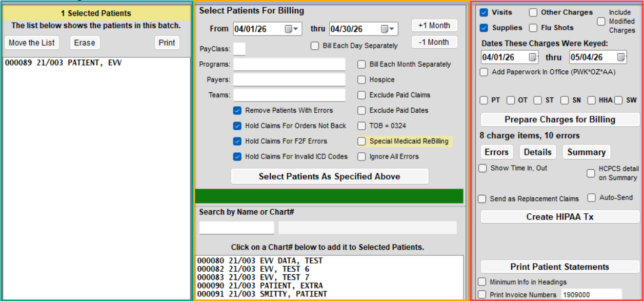Click invoice number field 1909000

591,295
